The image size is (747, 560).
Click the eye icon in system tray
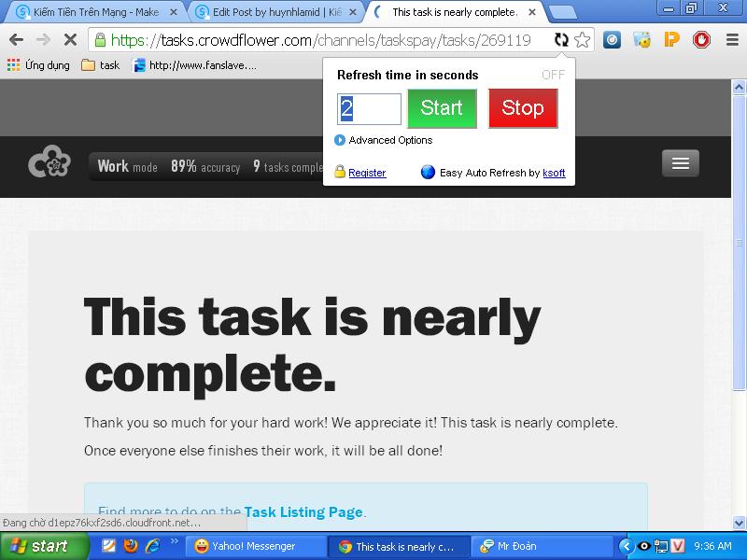tap(643, 546)
